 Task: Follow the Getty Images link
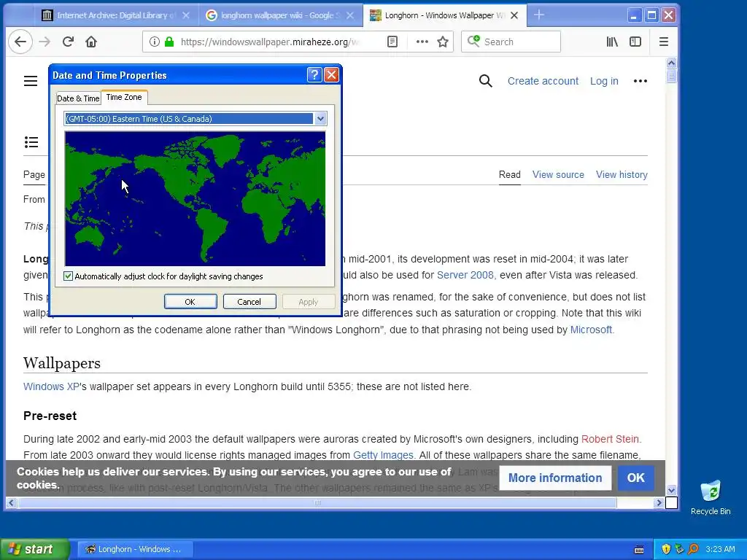(x=383, y=455)
